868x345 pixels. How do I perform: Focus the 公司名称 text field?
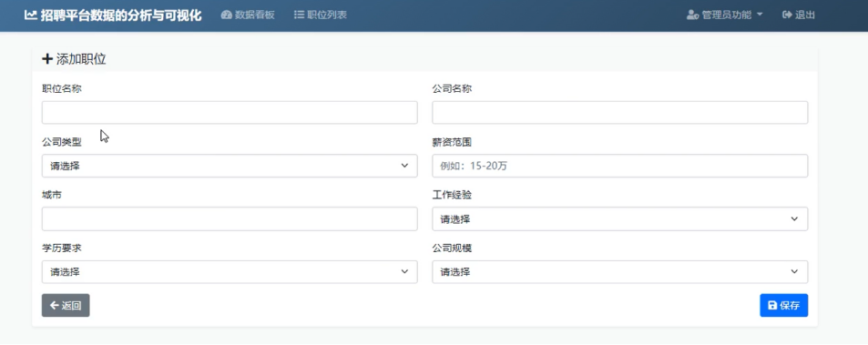pos(620,112)
